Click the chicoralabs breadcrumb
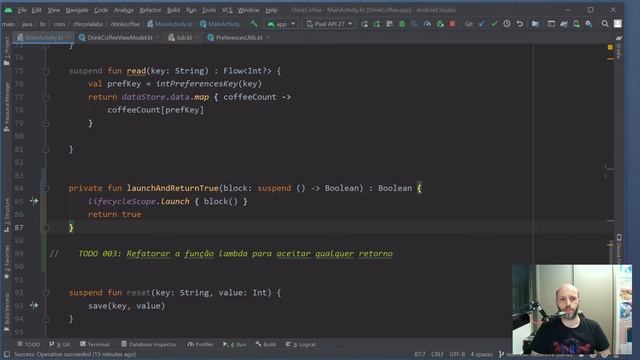 [88, 24]
